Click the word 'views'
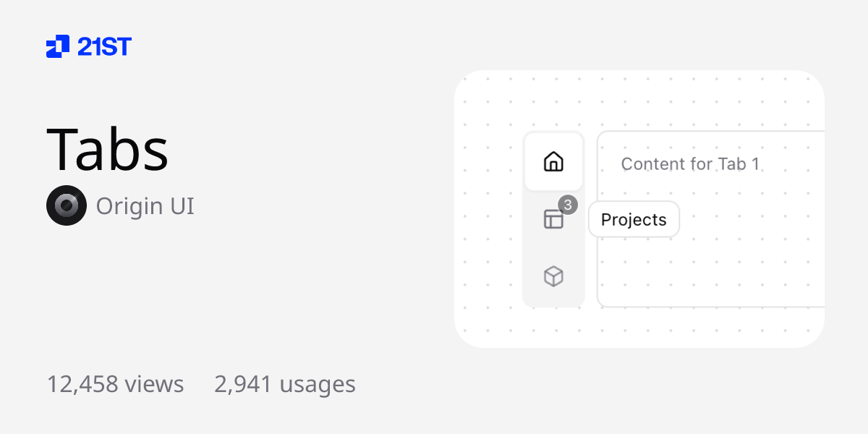 154,384
